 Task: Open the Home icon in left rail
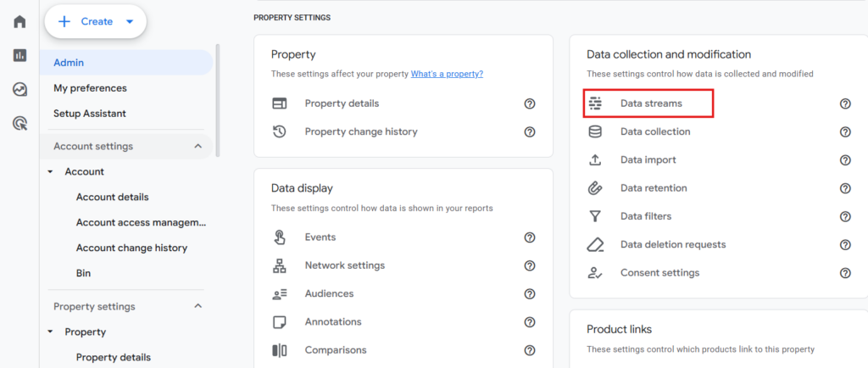point(19,21)
